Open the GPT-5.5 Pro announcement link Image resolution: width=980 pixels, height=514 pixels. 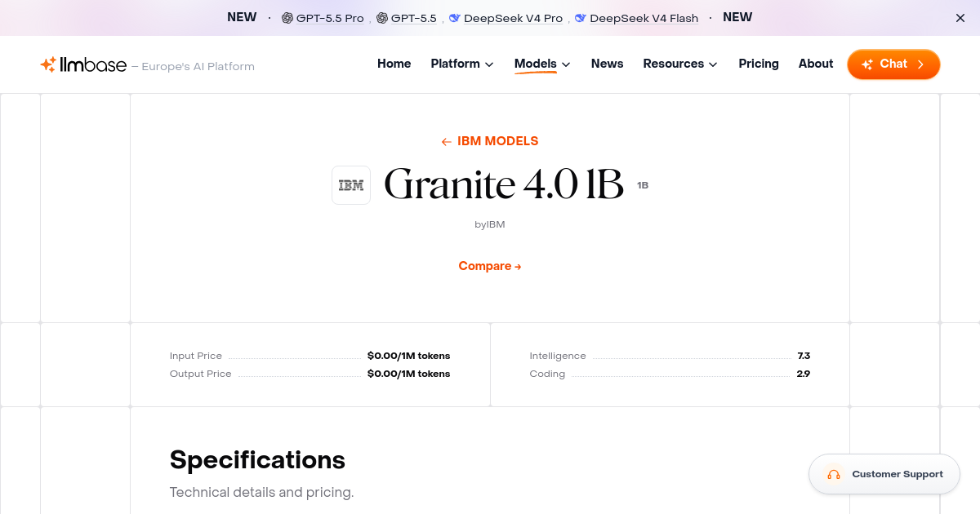pyautogui.click(x=330, y=17)
